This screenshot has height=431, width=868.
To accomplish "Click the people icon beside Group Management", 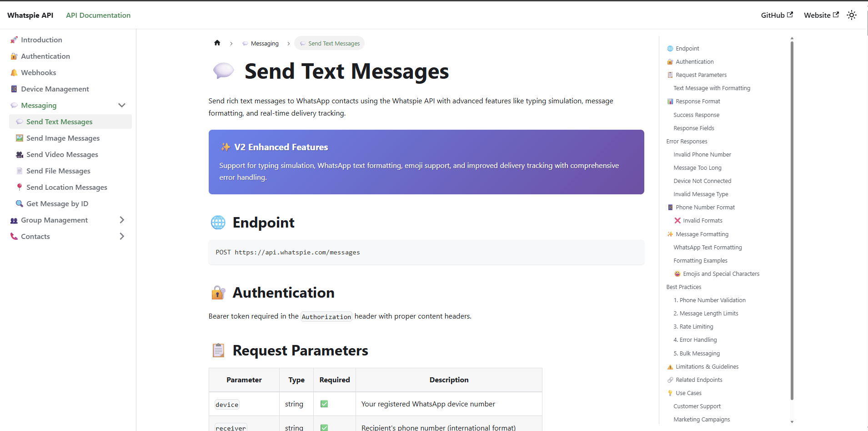I will click(14, 220).
